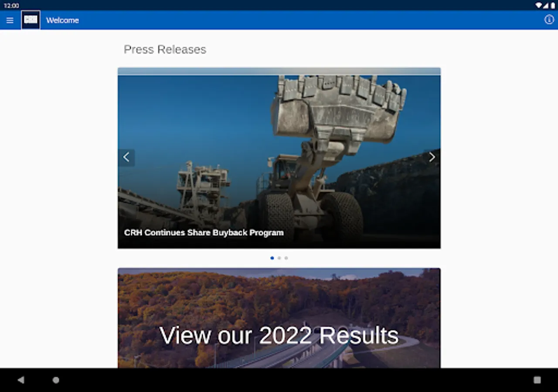Tap the Wi-Fi status icon
The width and height of the screenshot is (558, 392).
(x=538, y=5)
